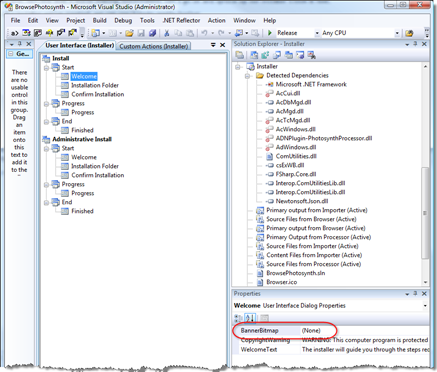Open the Debug menu
Viewport: 437px width, 372px height.
tap(123, 20)
